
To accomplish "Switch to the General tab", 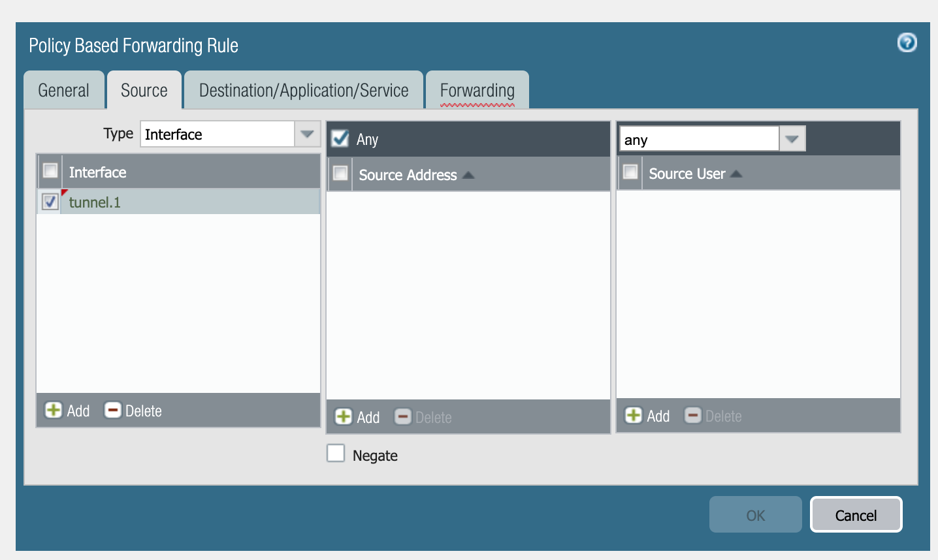I will [63, 90].
